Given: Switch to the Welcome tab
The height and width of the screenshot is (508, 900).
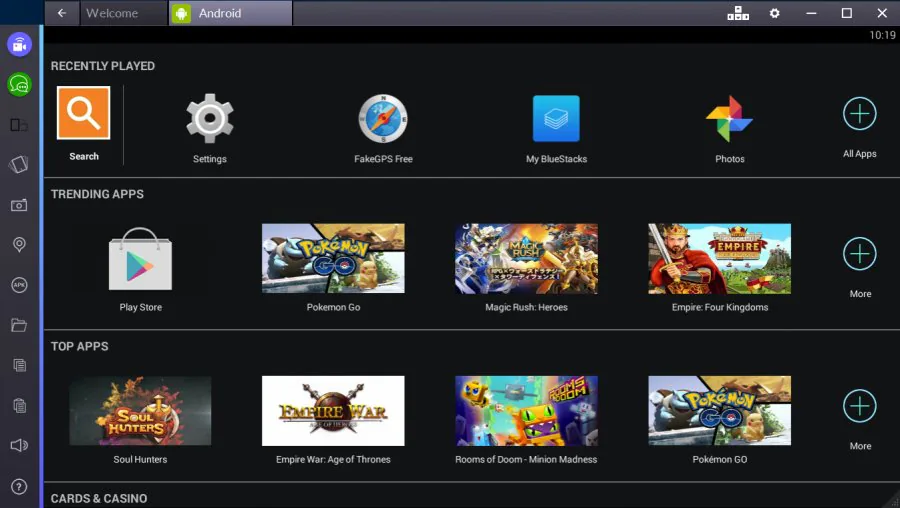Looking at the screenshot, I should (x=123, y=13).
